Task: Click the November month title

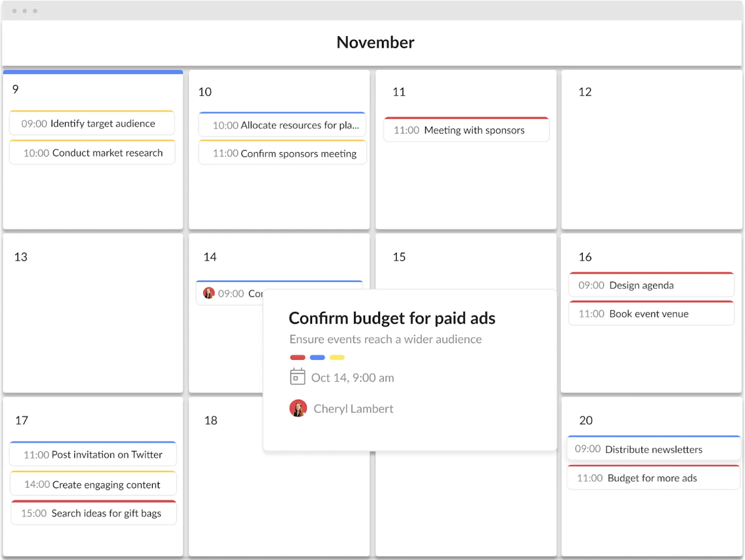Action: point(375,42)
